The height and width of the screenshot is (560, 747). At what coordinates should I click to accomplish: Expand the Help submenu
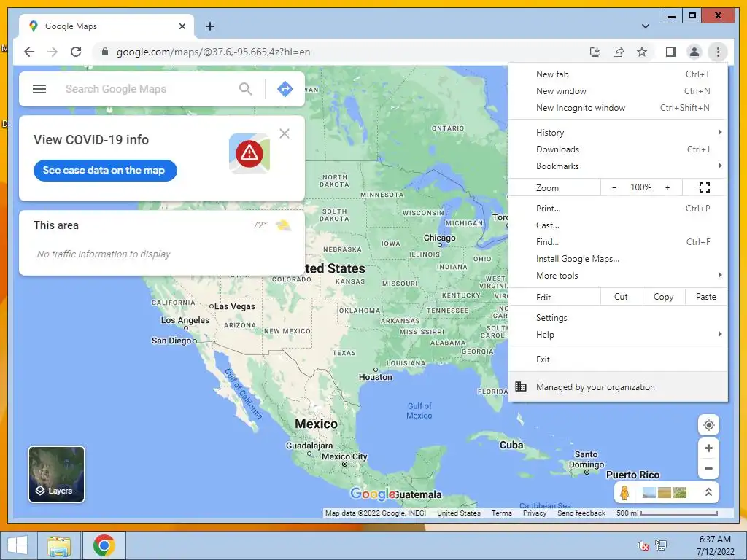tap(618, 334)
